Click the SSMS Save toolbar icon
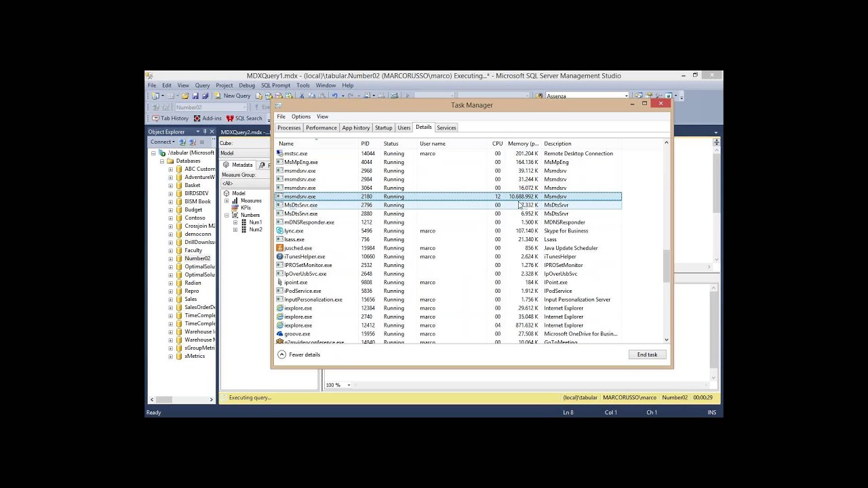This screenshot has height=488, width=868. point(197,96)
